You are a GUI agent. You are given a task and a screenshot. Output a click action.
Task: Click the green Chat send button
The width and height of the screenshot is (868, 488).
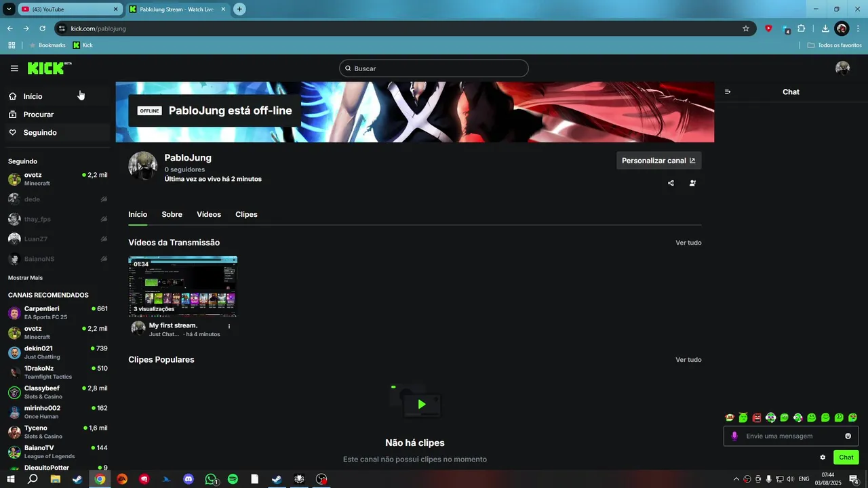[x=846, y=457]
